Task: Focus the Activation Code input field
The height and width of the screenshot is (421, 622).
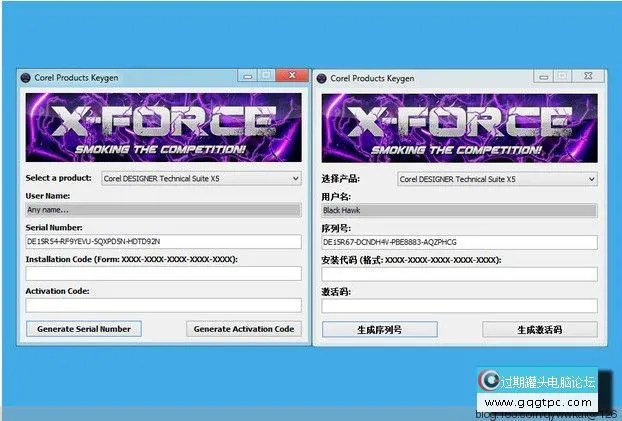Action: [x=163, y=305]
